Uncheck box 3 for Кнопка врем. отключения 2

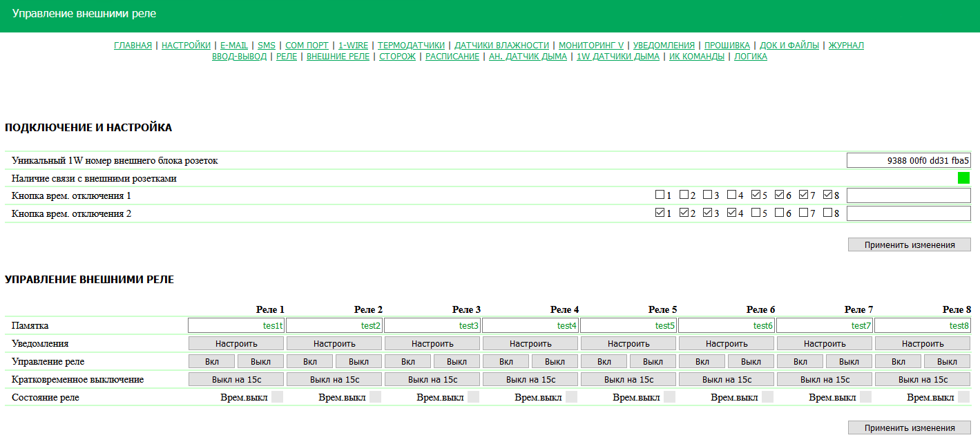708,213
